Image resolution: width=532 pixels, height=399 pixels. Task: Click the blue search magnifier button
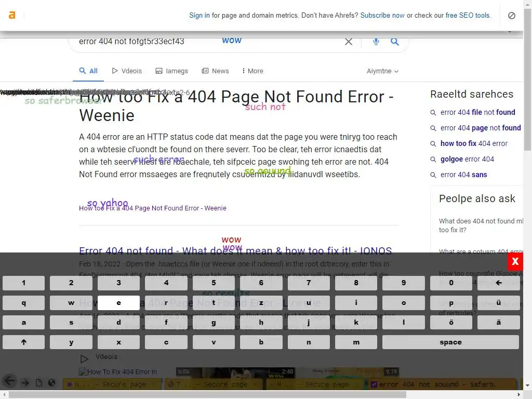[x=395, y=42]
